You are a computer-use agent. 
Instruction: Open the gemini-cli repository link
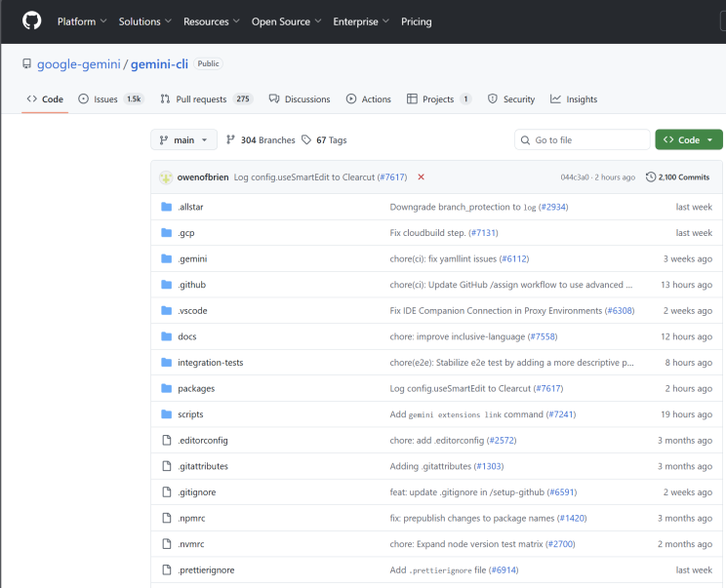(x=159, y=63)
